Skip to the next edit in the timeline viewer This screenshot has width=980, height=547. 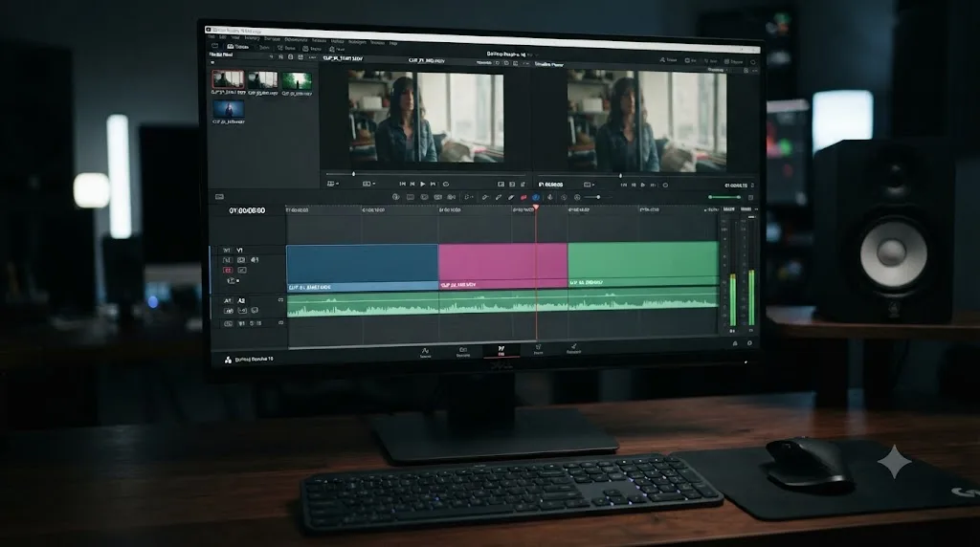(653, 185)
